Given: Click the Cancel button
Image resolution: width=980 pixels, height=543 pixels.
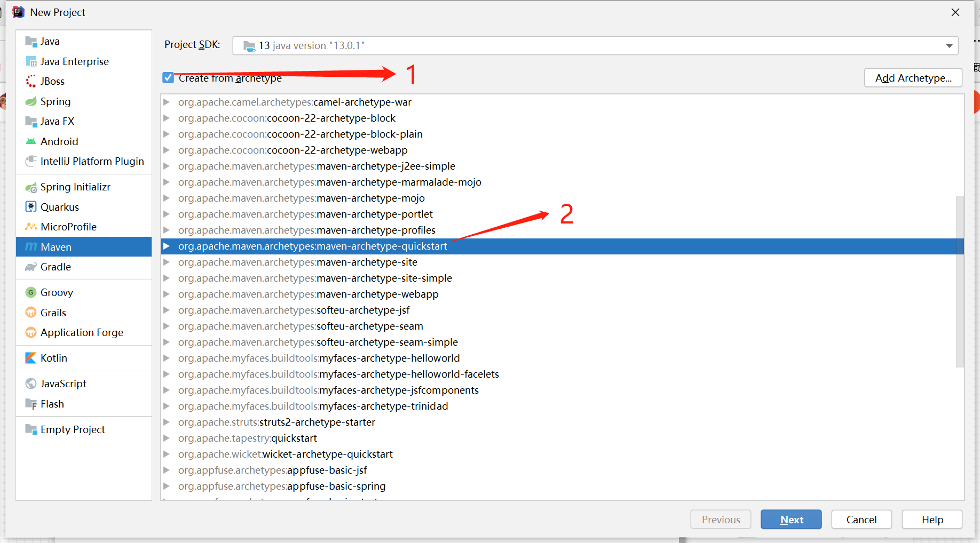Looking at the screenshot, I should (x=862, y=520).
